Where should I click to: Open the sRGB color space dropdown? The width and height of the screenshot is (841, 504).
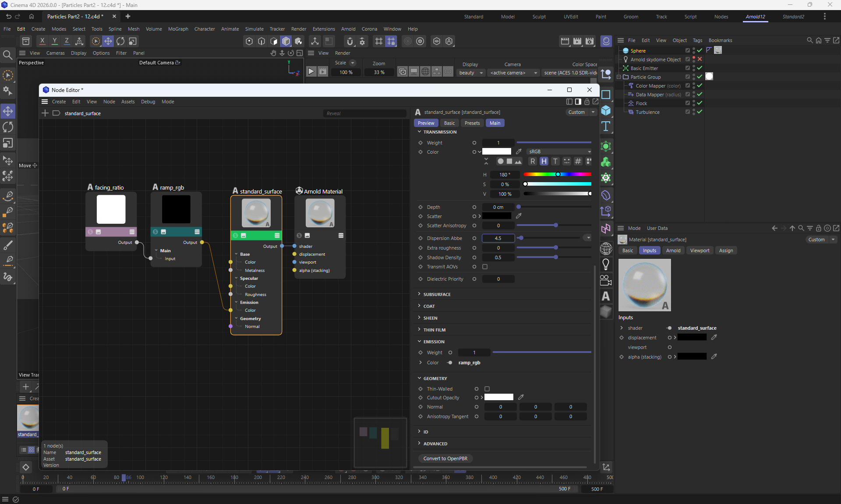[x=559, y=152]
